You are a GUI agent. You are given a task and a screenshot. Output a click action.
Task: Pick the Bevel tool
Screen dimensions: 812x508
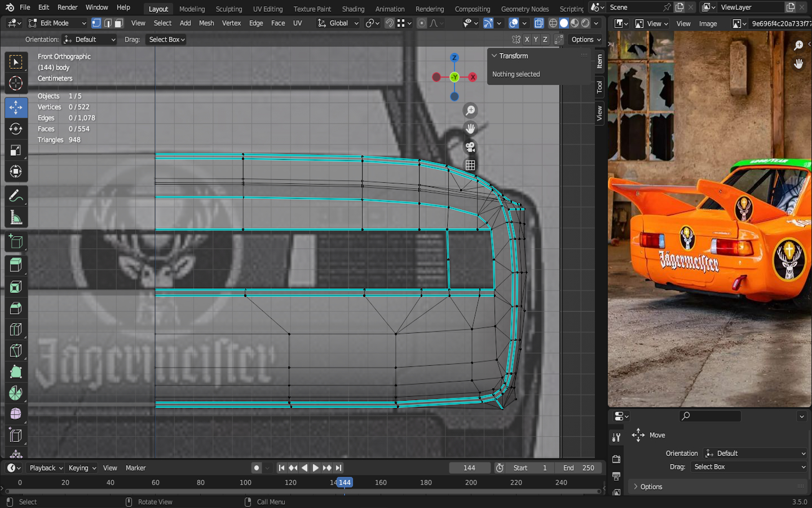pyautogui.click(x=16, y=308)
